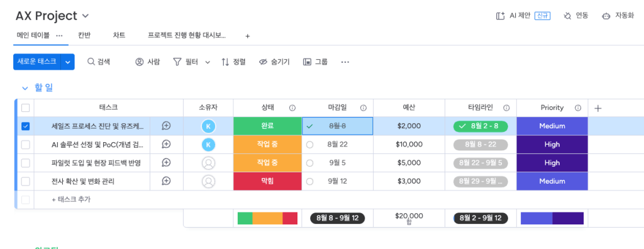The image size is (644, 249).
Task: Open toolbar more options ellipsis
Action: (x=345, y=62)
